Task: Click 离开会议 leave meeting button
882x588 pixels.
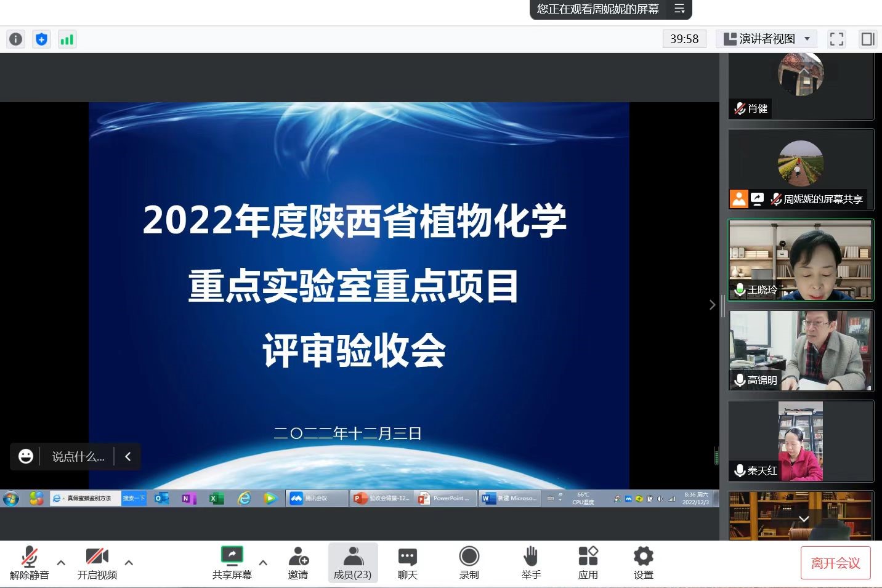Action: (x=835, y=563)
